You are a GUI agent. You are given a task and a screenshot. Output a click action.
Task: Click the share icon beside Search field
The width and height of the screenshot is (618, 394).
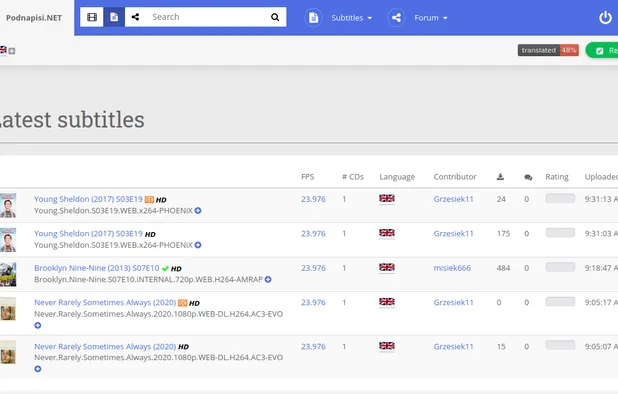tap(135, 17)
